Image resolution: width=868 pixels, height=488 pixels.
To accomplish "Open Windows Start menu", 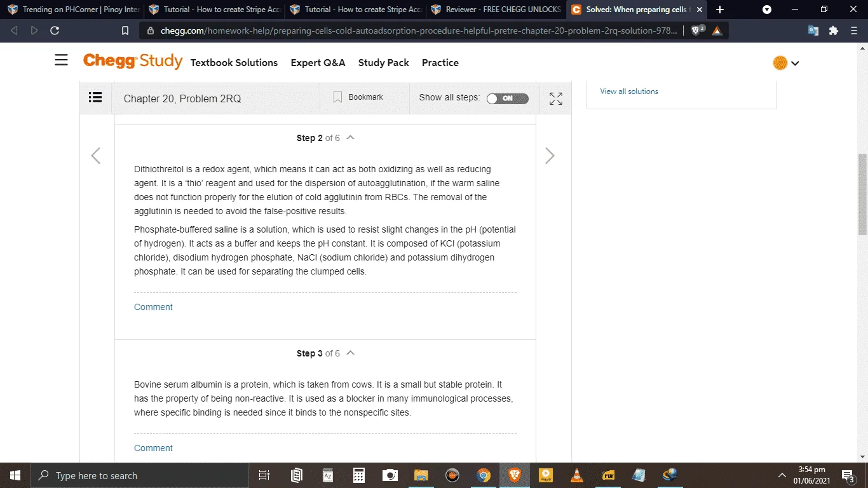I will coord(15,475).
